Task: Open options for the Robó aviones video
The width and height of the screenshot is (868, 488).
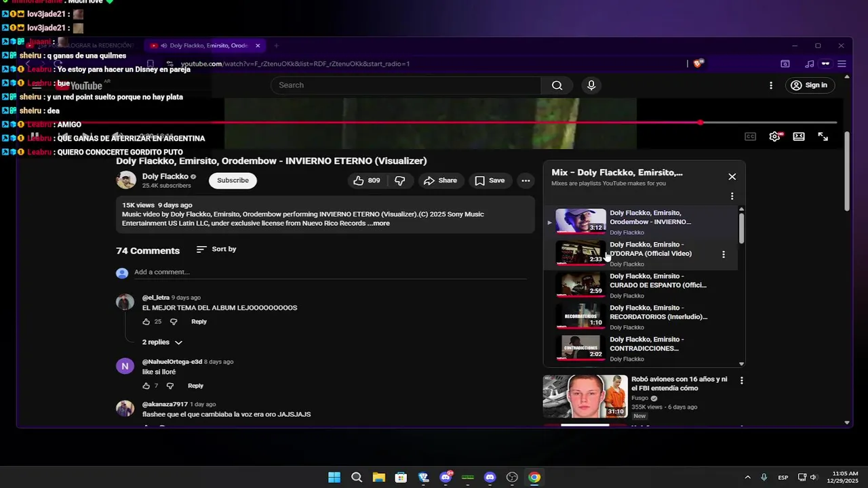Action: [x=741, y=380]
